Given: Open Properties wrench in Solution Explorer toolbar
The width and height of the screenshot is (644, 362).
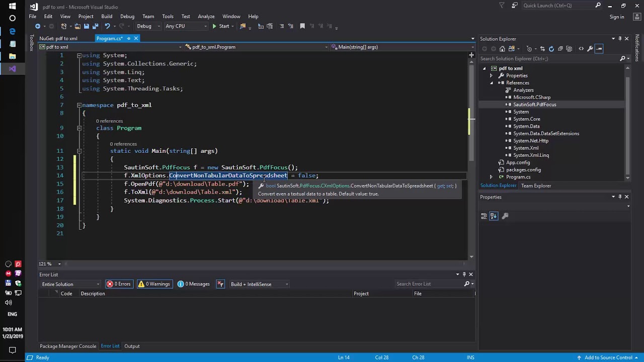Looking at the screenshot, I should (590, 49).
